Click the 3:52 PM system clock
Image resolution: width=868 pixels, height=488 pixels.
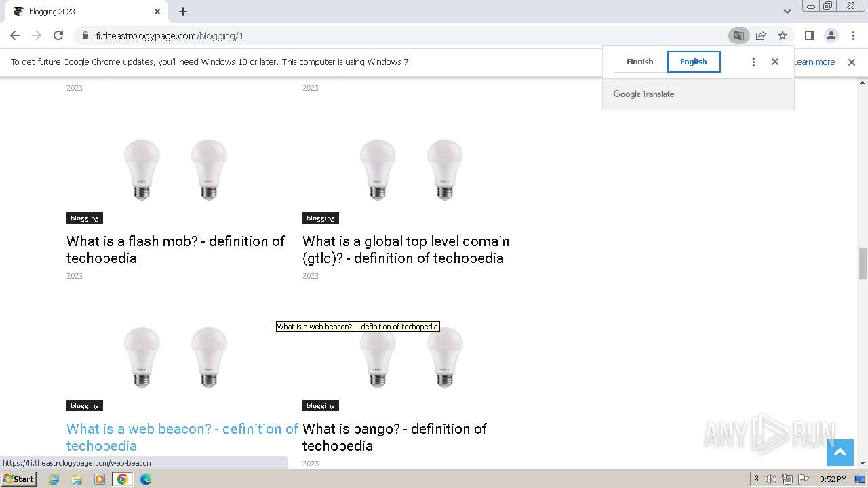[833, 479]
